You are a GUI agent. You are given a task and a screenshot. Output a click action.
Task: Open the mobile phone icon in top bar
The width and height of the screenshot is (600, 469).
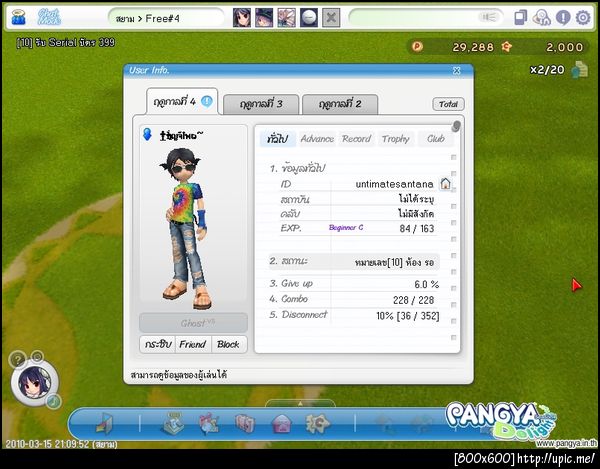(x=520, y=18)
